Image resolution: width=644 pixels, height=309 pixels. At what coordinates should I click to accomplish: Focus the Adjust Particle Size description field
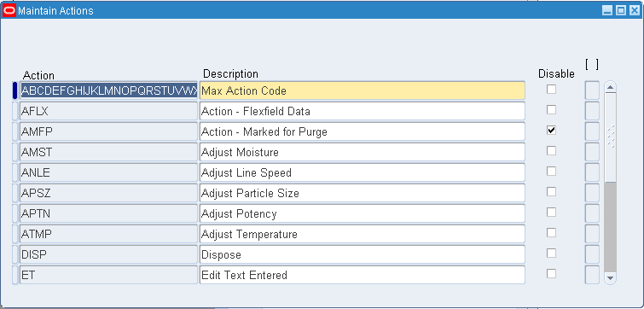(363, 193)
